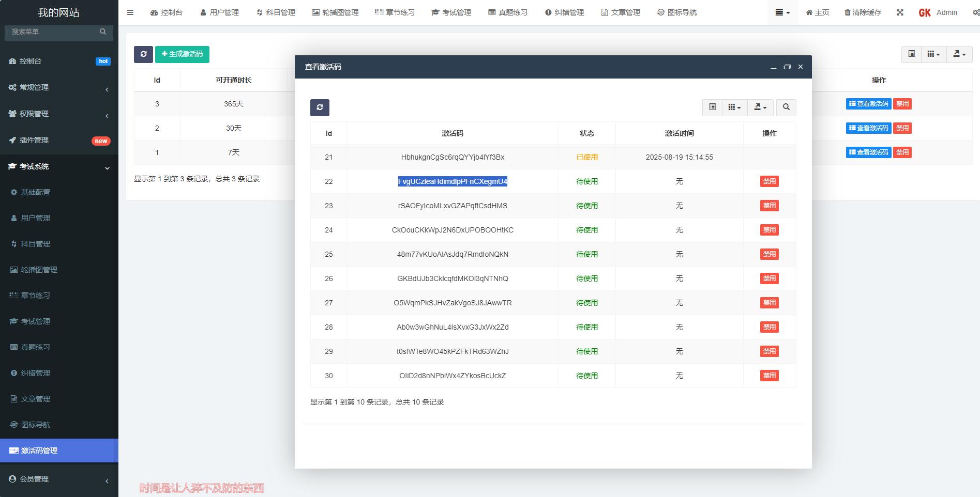
Task: Enter fullscreen via the navbar expand icon
Action: pos(900,12)
